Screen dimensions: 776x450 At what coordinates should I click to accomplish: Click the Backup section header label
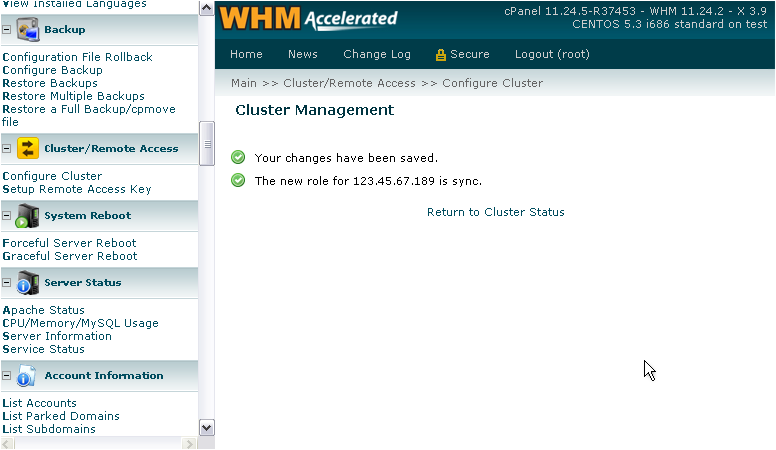coord(65,30)
